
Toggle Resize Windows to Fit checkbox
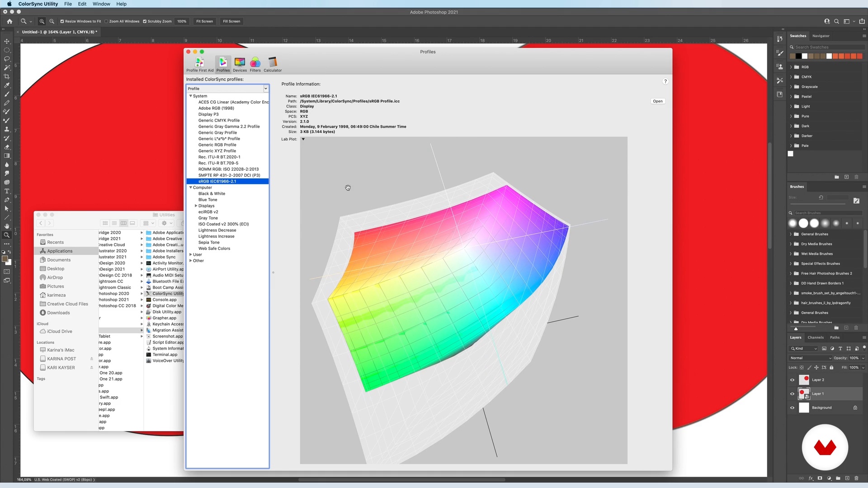(x=62, y=21)
